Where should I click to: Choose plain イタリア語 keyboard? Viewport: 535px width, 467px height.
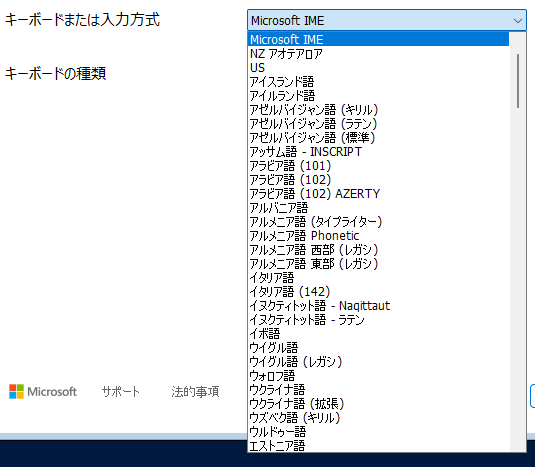point(378,277)
